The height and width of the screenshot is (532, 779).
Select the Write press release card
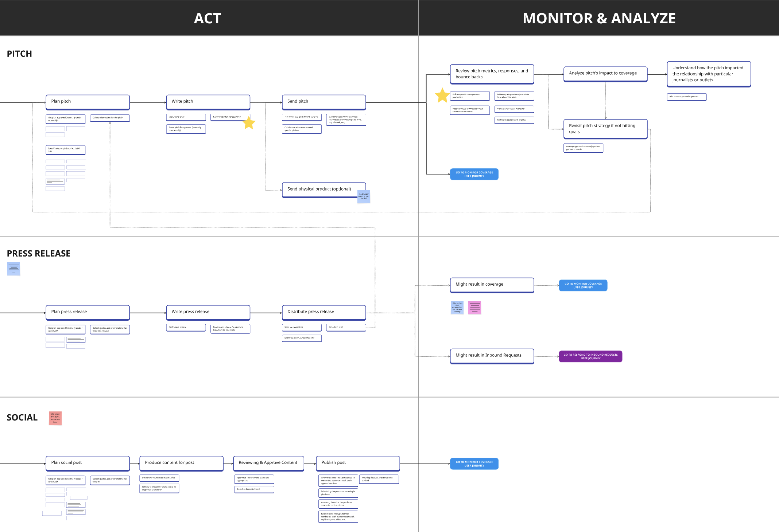pos(208,312)
